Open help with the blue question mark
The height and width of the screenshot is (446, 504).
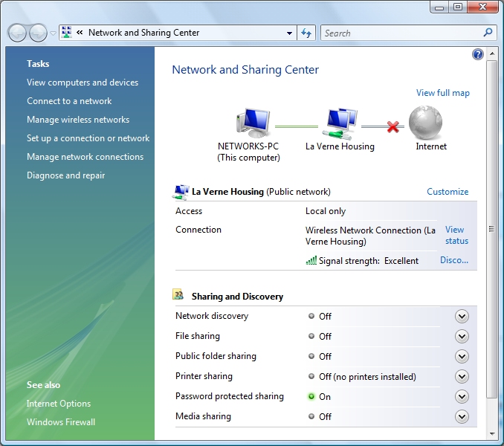(x=477, y=54)
